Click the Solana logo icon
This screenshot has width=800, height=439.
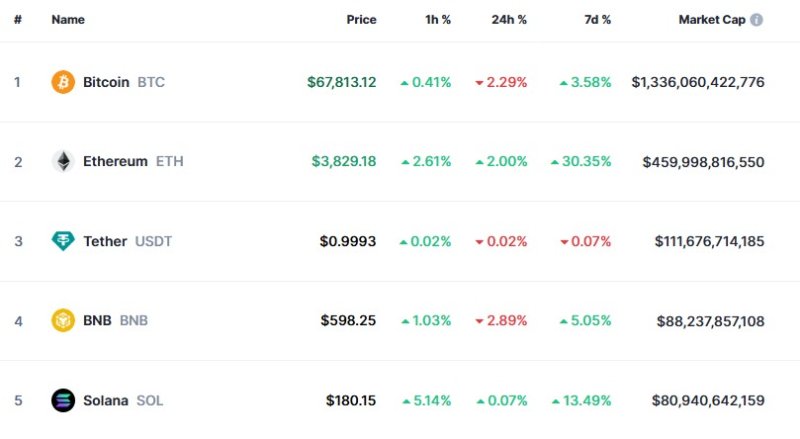[63, 400]
